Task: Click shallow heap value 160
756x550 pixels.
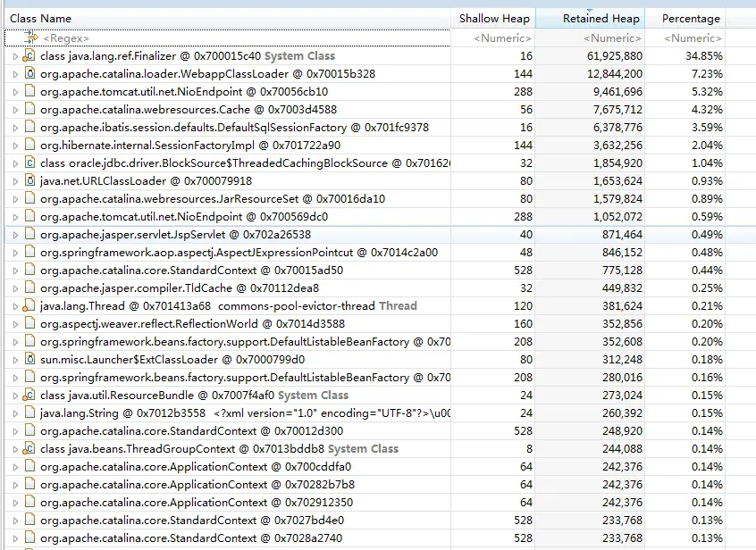Action: pos(523,323)
